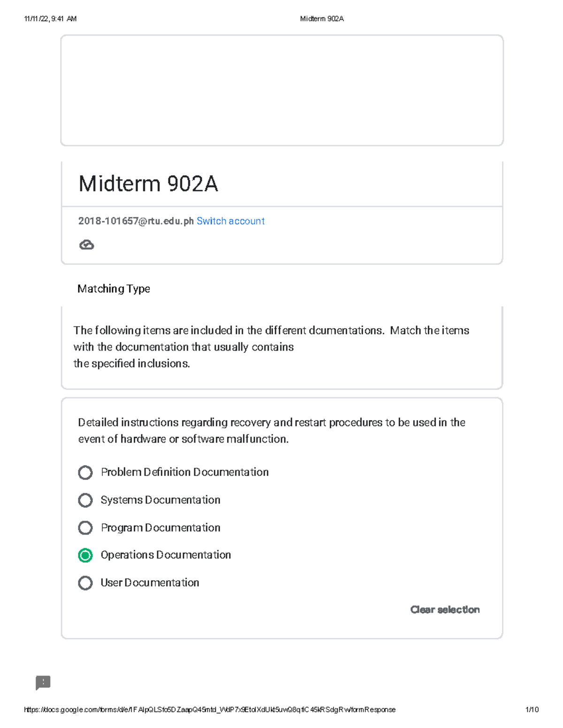Click the cloud draft-saved icon

point(86,245)
